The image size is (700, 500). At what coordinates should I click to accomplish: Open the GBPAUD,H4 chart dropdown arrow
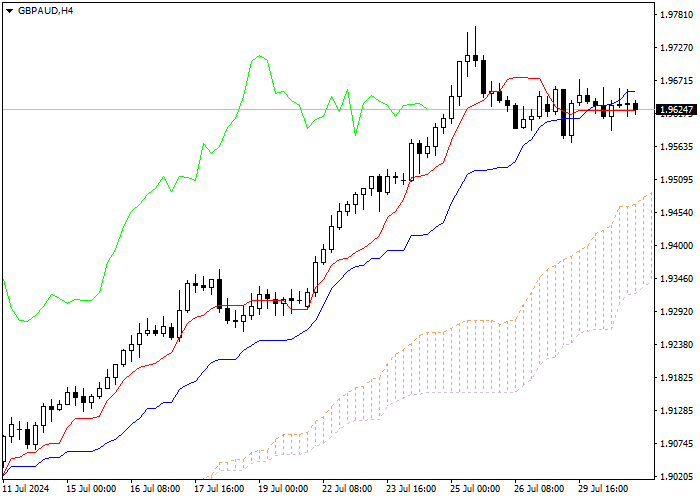[9, 11]
